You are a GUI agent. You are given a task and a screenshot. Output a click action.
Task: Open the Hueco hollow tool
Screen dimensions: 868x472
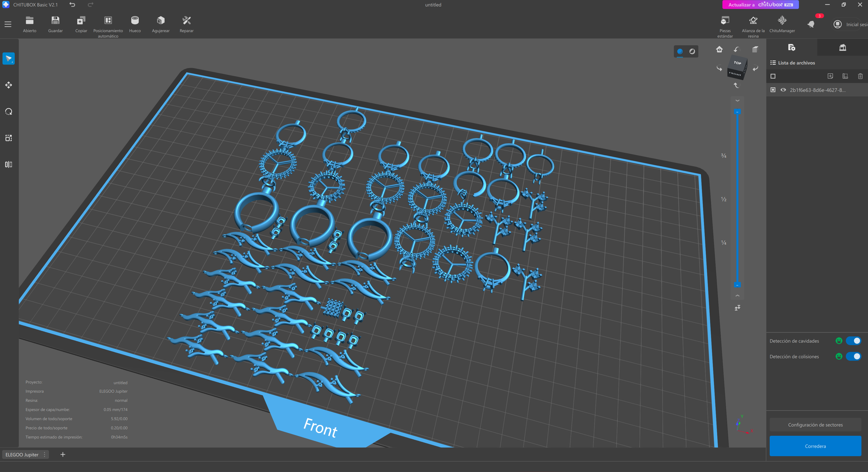pos(135,25)
